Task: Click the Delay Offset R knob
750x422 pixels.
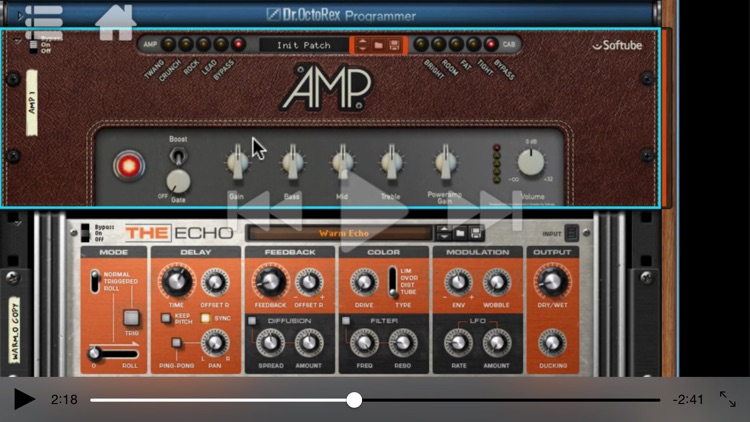Action: click(215, 282)
